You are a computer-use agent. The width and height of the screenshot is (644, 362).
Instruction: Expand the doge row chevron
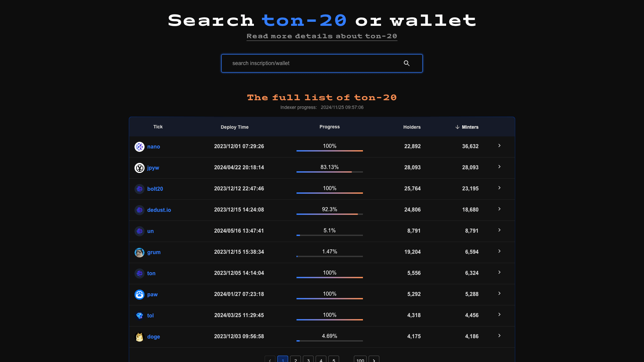[499, 336]
